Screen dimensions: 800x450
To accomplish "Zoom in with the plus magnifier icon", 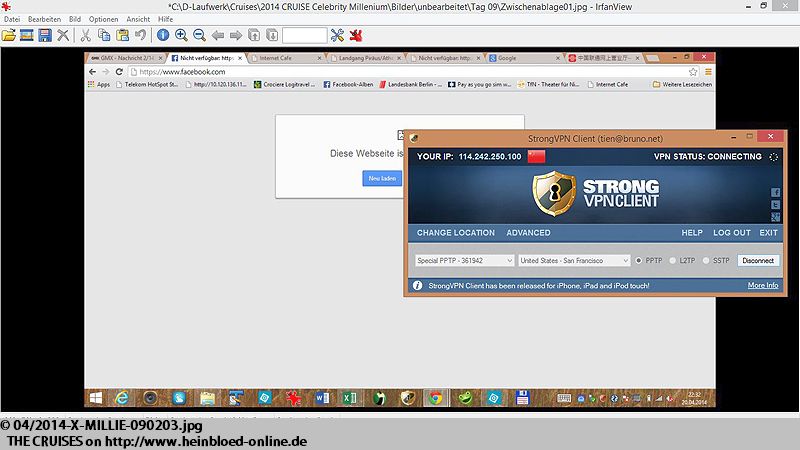I will [x=181, y=35].
